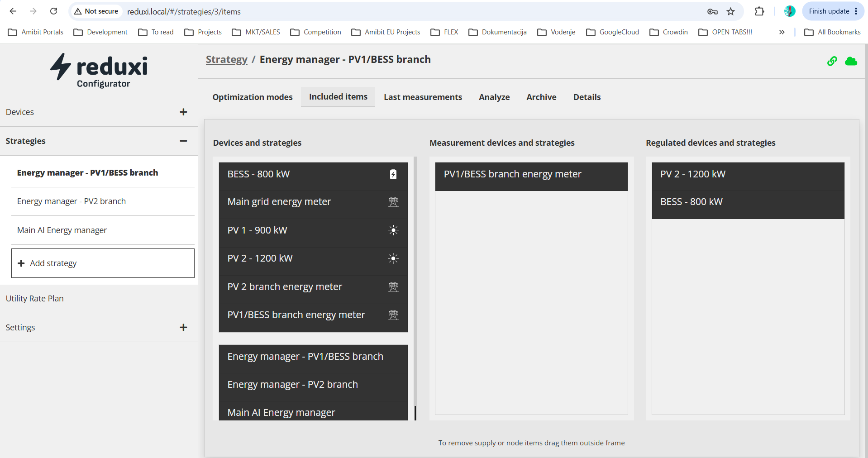Open Vodenje bookmark folder
This screenshot has height=458, width=868.
(556, 32)
